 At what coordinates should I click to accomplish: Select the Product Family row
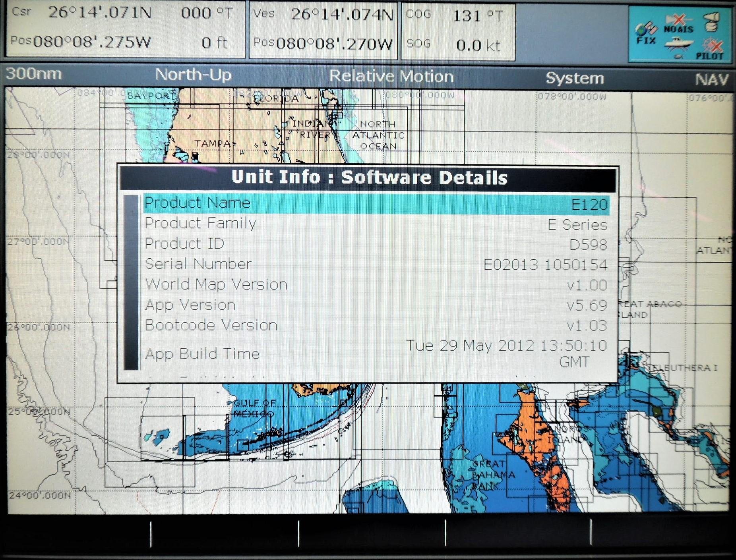click(376, 224)
